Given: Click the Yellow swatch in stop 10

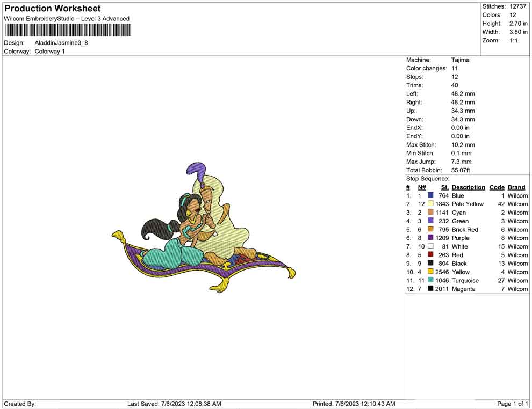Looking at the screenshot, I should (430, 272).
